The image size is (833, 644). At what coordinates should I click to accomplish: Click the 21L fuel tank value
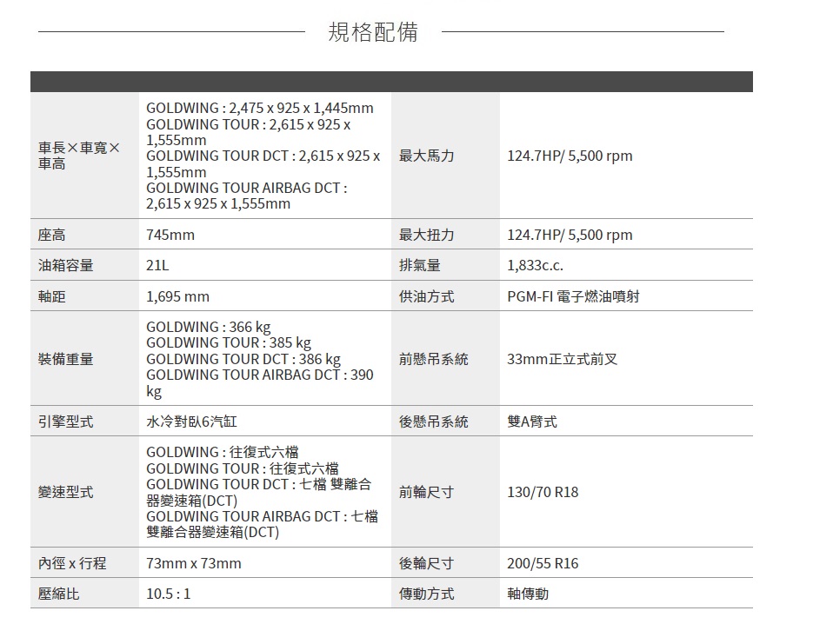point(157,265)
